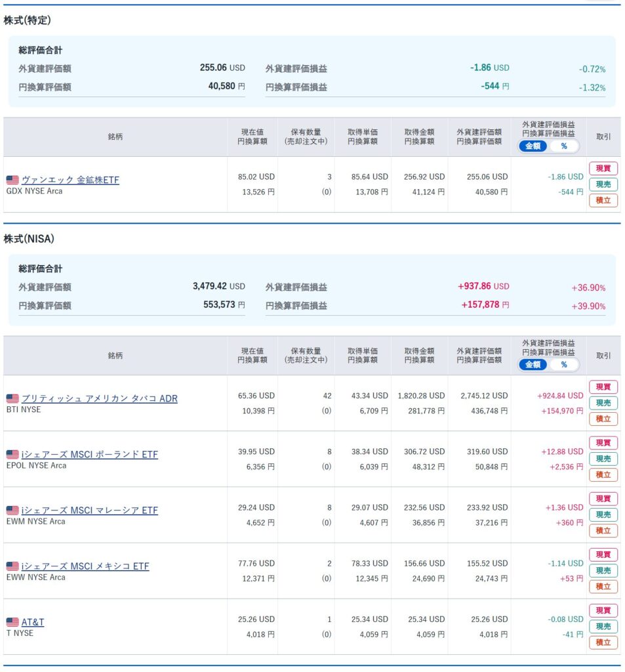Click 積立 button for GDX row
The height and width of the screenshot is (672, 625).
(x=603, y=200)
